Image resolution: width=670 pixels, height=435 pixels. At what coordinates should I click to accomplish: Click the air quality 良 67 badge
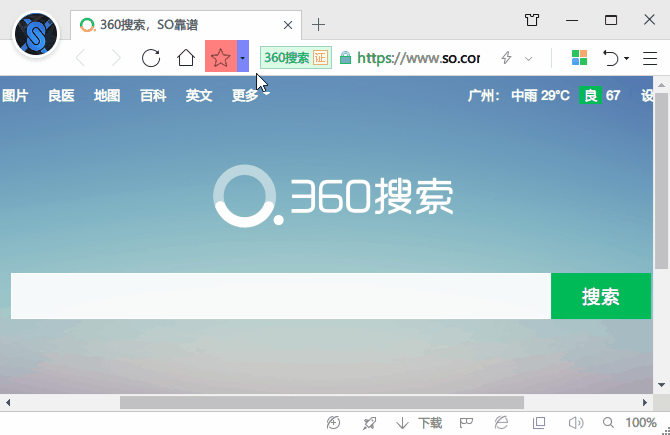600,95
